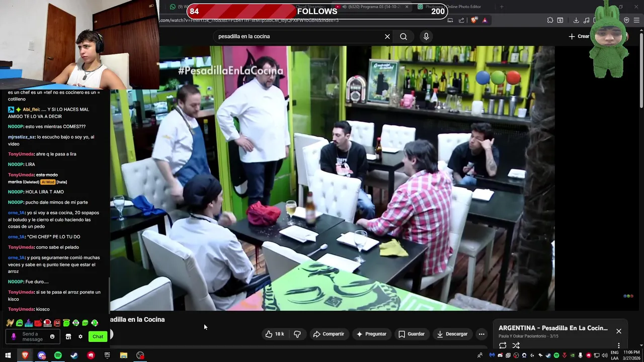Open the chat shop storefront icon

(x=68, y=336)
